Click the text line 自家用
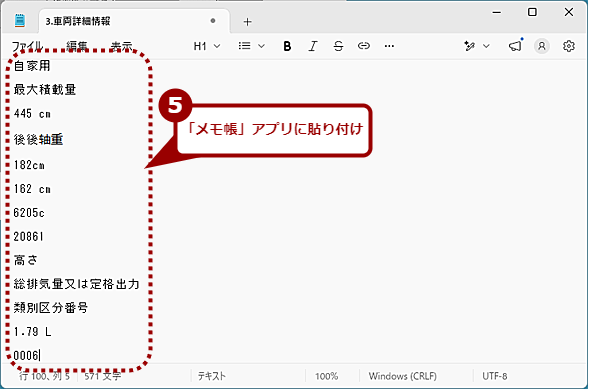The width and height of the screenshot is (589, 390). (32, 66)
